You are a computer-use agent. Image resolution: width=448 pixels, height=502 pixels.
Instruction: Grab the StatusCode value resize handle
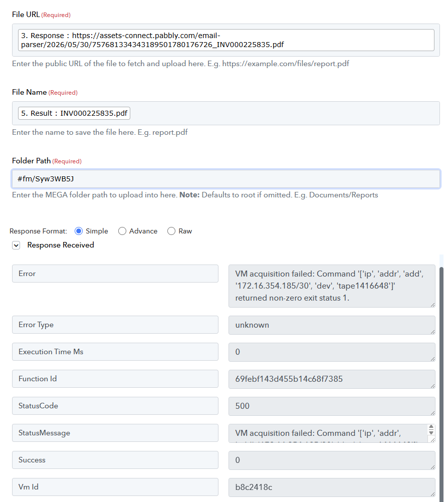click(x=432, y=413)
